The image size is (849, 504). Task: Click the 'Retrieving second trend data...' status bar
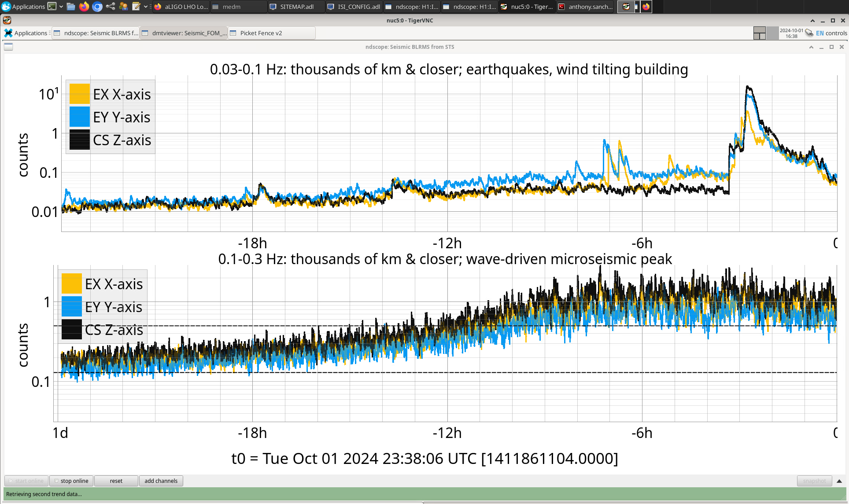424,494
